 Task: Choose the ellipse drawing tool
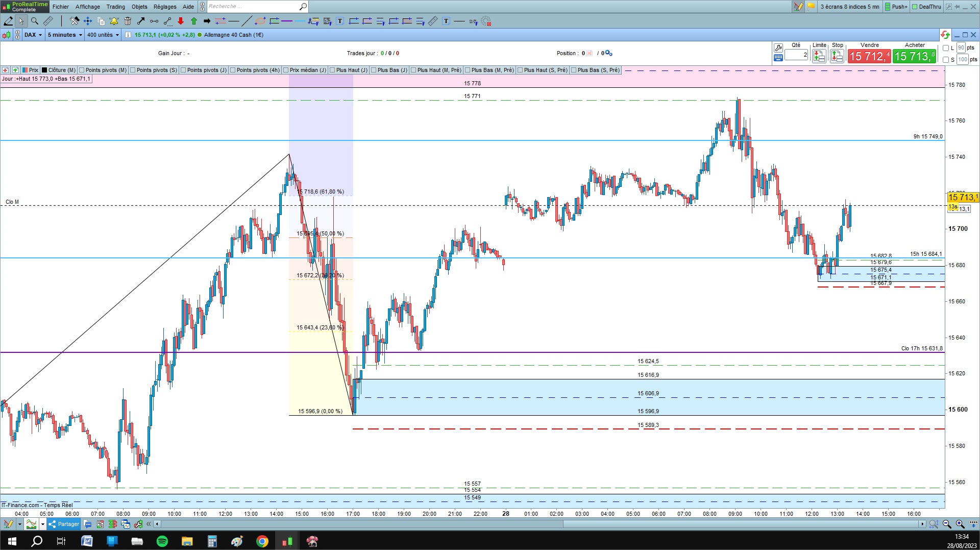pos(260,21)
